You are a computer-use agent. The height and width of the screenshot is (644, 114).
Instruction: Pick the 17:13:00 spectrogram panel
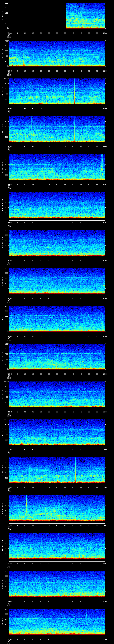pyautogui.click(x=57, y=167)
